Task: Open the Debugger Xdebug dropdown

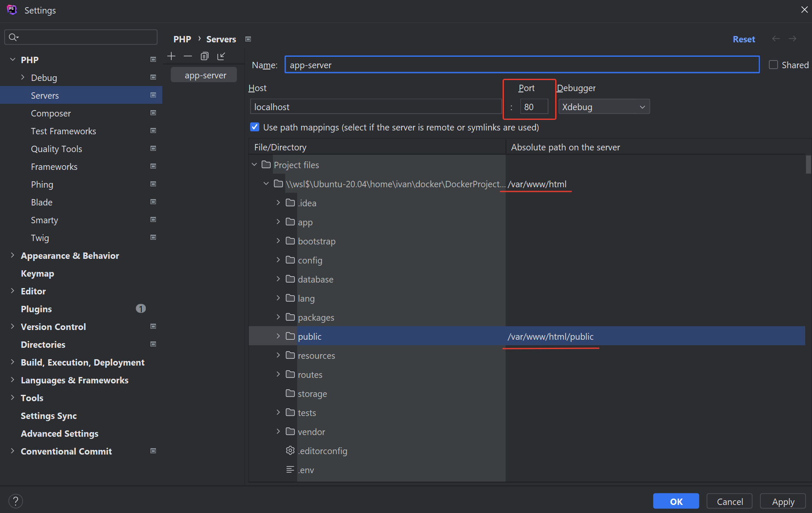Action: pyautogui.click(x=604, y=107)
